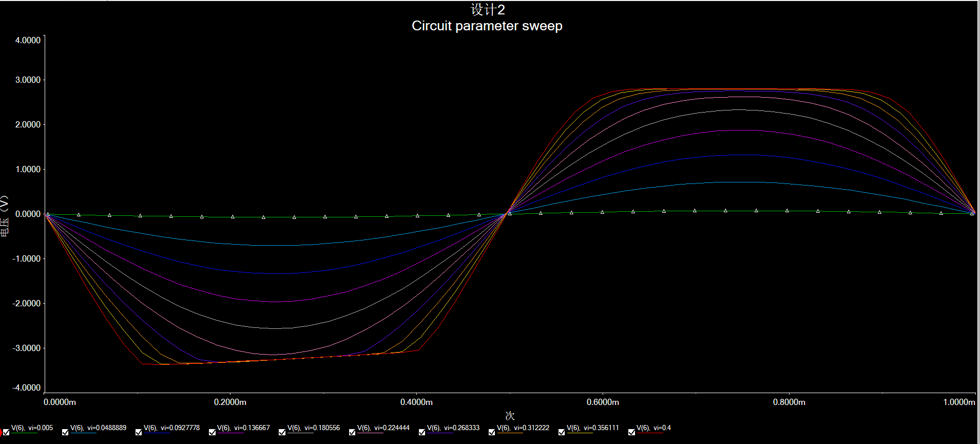
Task: Disable the vi=0.180556 trace checkbox
Action: (x=282, y=432)
